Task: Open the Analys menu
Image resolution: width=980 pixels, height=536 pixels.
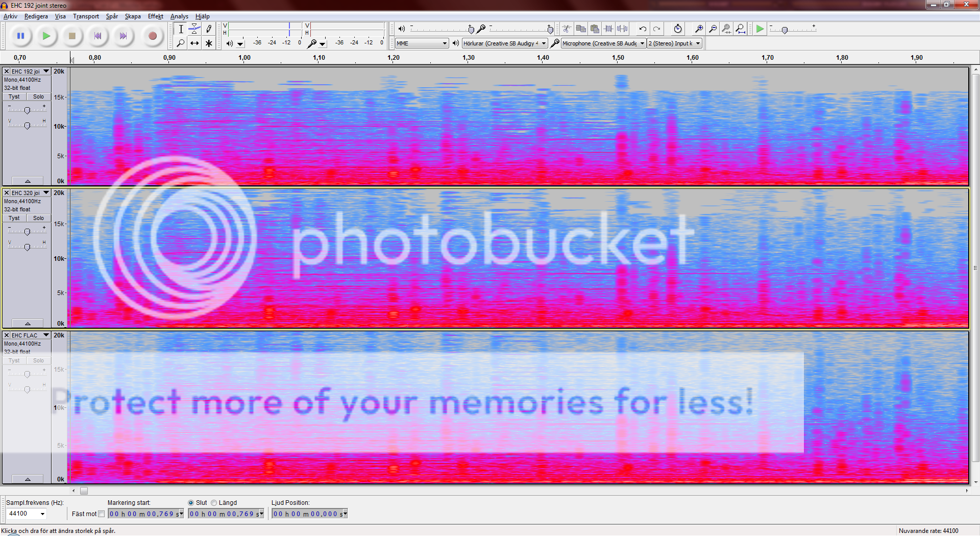Action: point(179,16)
